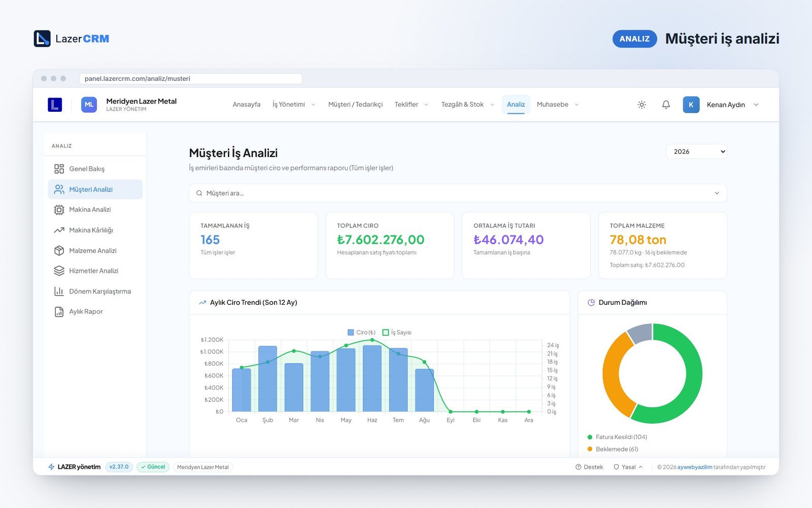Open Müşteri / Tedarikçi menu item
This screenshot has width=812, height=508.
point(355,105)
